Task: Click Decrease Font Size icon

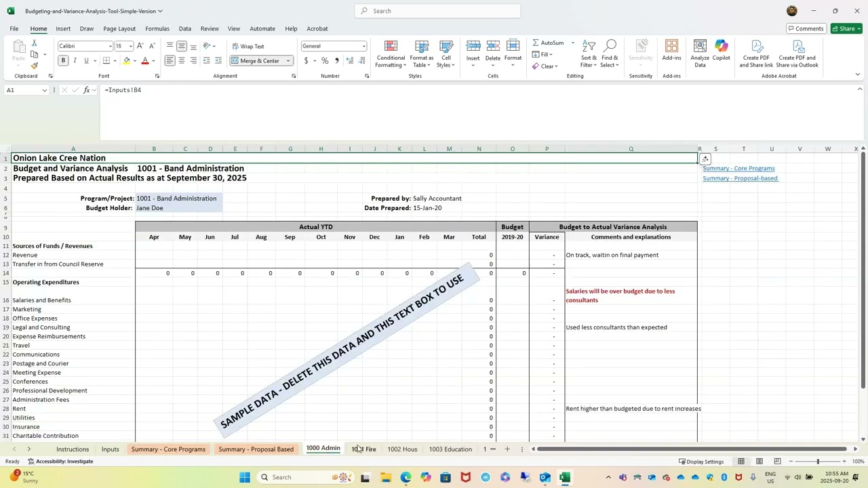Action: pos(152,46)
